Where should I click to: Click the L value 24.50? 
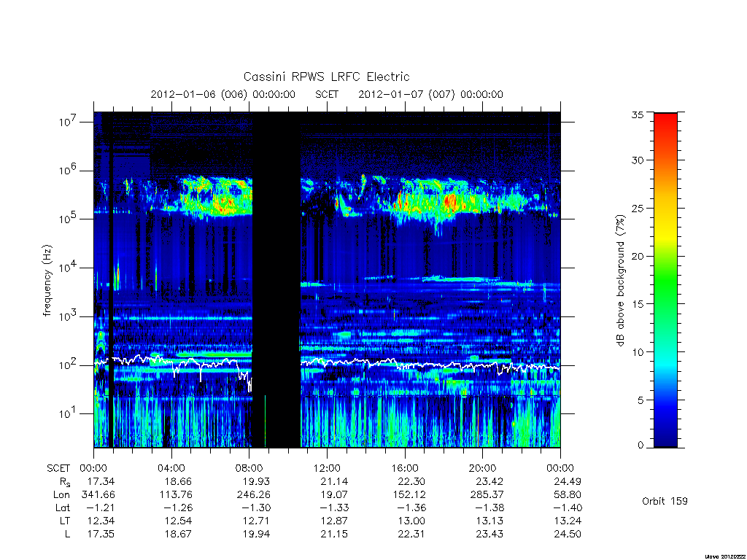tap(568, 534)
